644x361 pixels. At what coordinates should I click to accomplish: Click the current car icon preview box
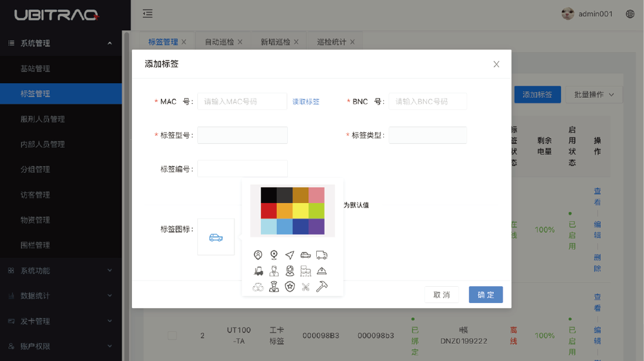[216, 237]
